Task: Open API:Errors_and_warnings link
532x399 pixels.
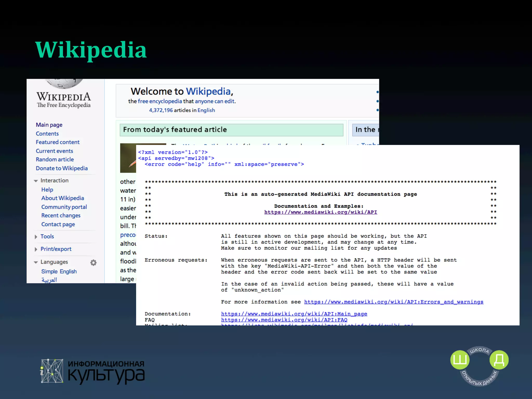Action: [394, 302]
